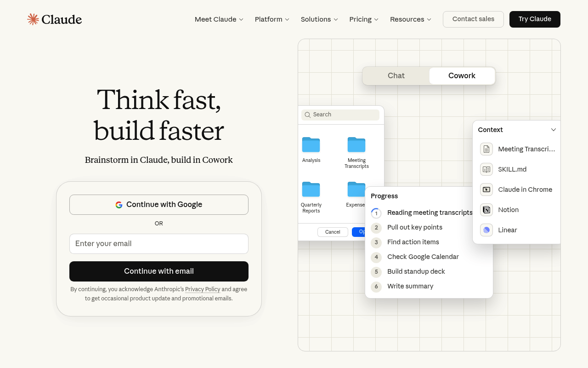This screenshot has width=588, height=368.
Task: Click the Meeting Transcript document icon
Action: click(486, 149)
